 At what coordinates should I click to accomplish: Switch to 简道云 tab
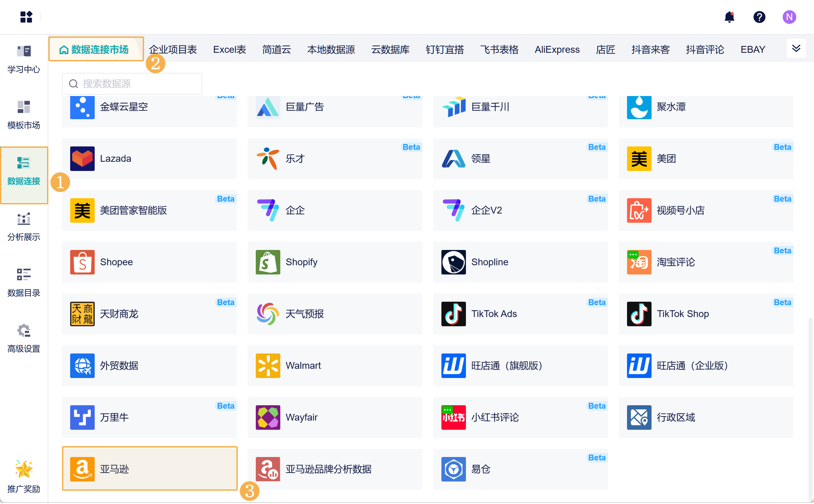[277, 50]
